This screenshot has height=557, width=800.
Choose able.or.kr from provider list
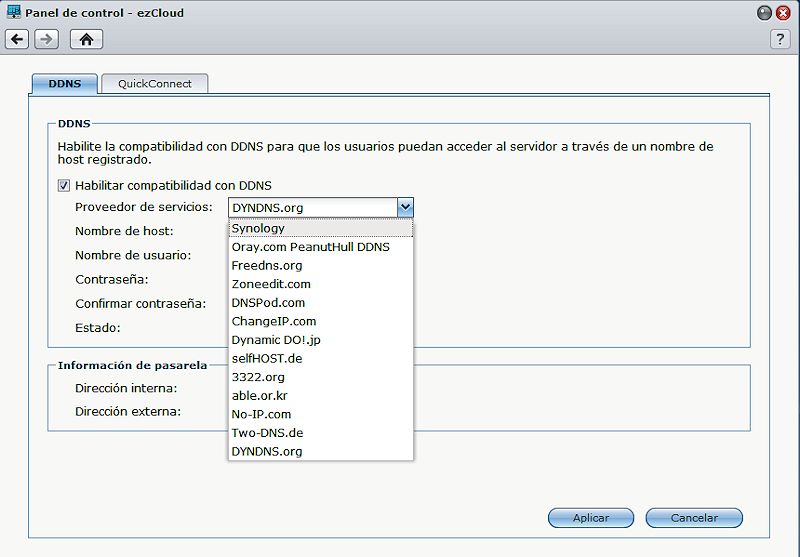tap(321, 396)
